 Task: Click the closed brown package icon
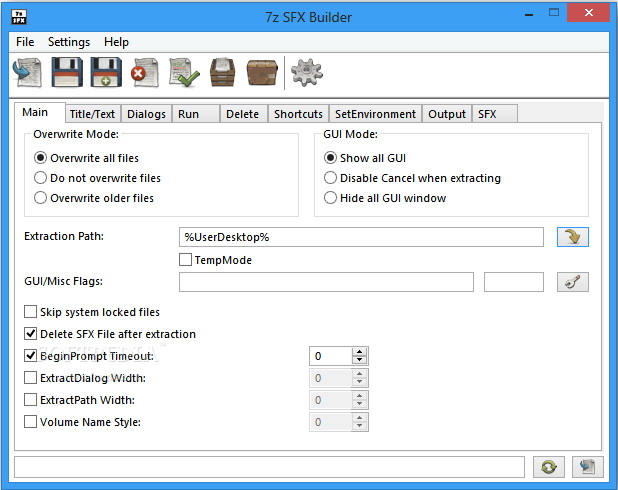coord(262,73)
